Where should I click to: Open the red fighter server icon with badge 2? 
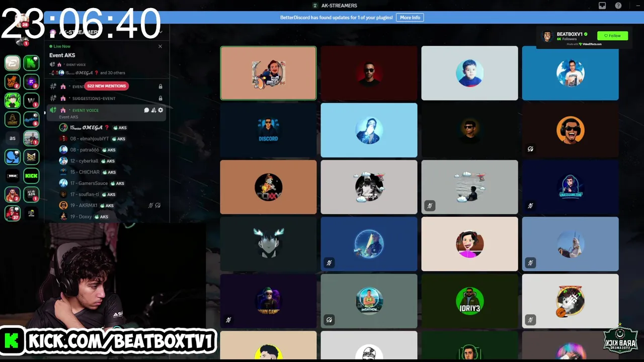coord(13,194)
